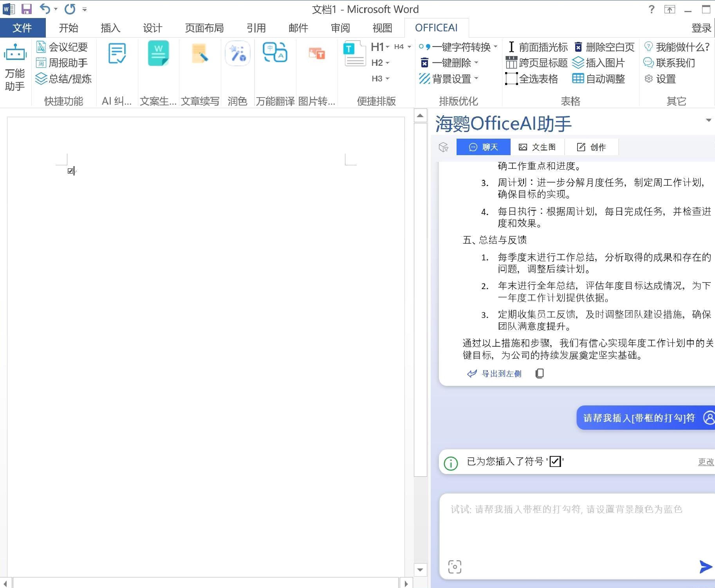Copy the AI response with clipboard icon
This screenshot has width=715, height=588.
point(540,373)
